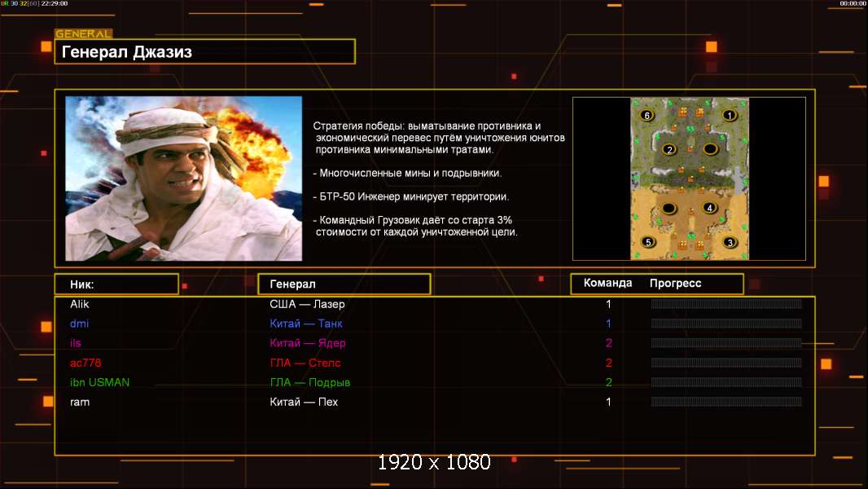
Task: Click team number in ram's row
Action: [x=608, y=402]
